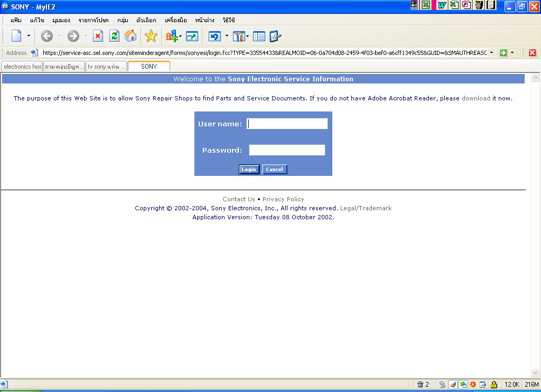Screen dimensions: 541x392
Task: Expand the address bar dropdown arrow
Action: [x=492, y=53]
